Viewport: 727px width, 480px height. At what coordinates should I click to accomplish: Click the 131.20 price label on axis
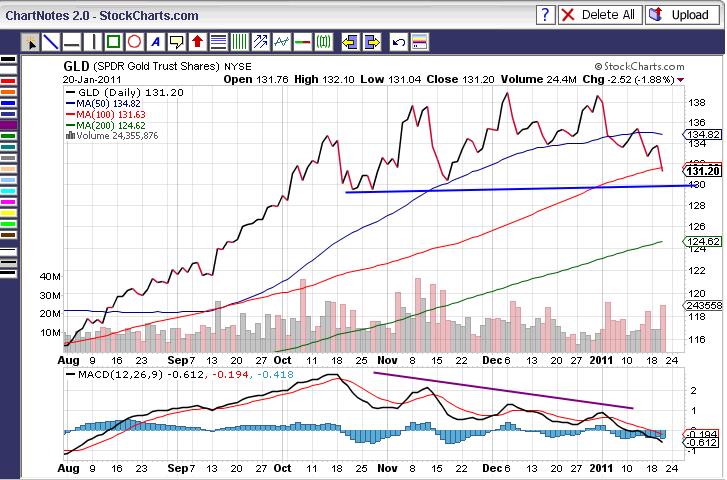703,171
